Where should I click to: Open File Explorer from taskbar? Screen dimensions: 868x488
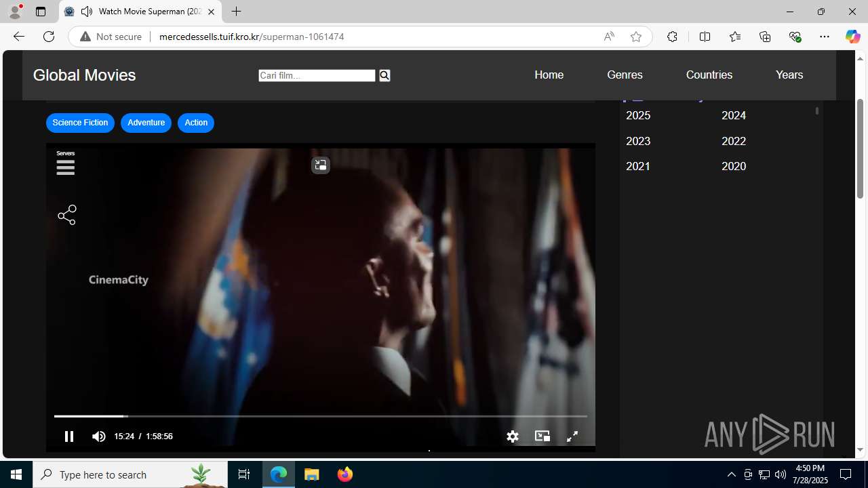click(312, 474)
